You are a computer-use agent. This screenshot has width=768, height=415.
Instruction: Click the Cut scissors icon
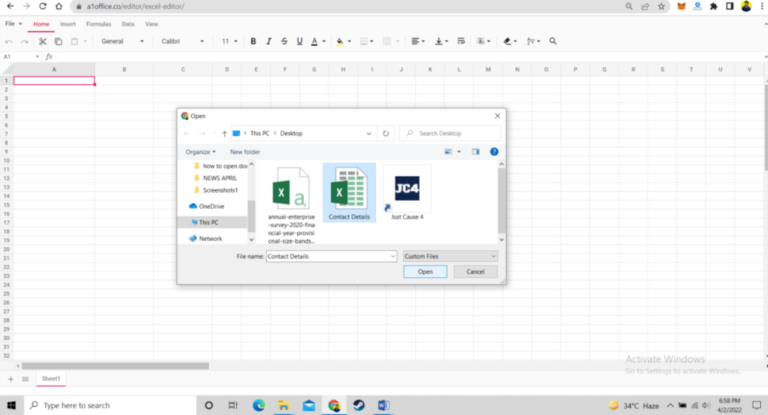43,42
